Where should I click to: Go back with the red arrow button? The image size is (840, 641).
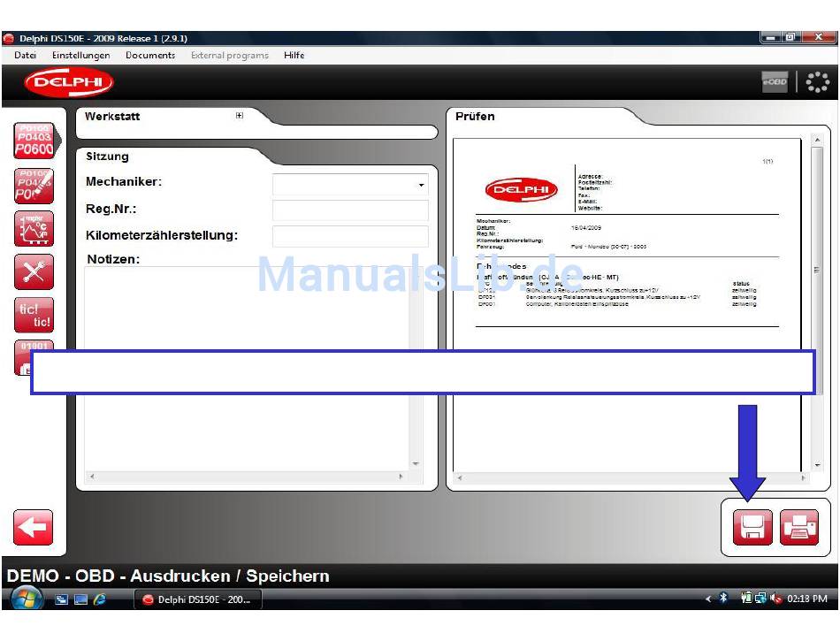(34, 528)
